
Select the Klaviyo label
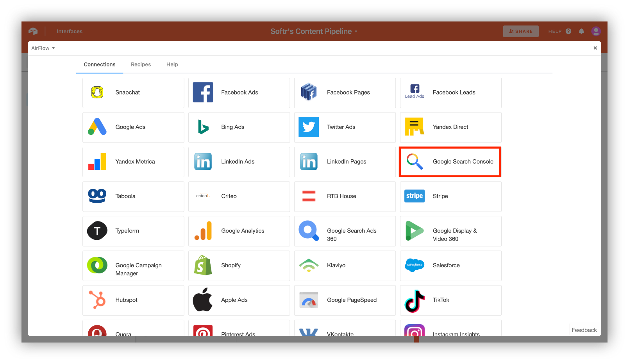pos(336,265)
